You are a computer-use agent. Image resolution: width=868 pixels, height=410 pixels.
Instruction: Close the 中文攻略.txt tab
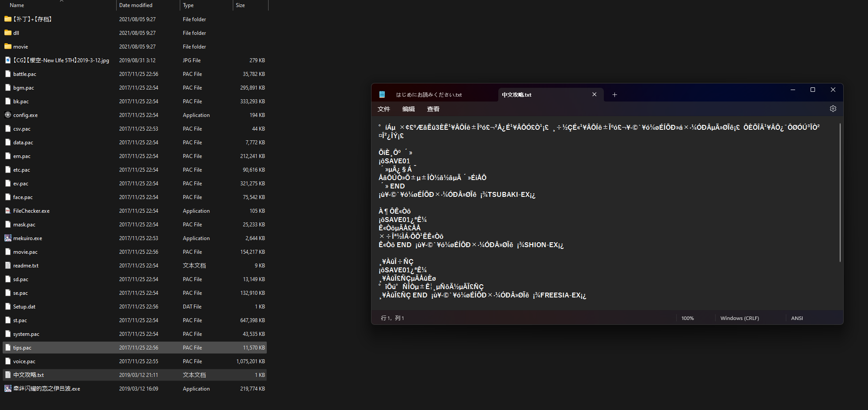(594, 94)
